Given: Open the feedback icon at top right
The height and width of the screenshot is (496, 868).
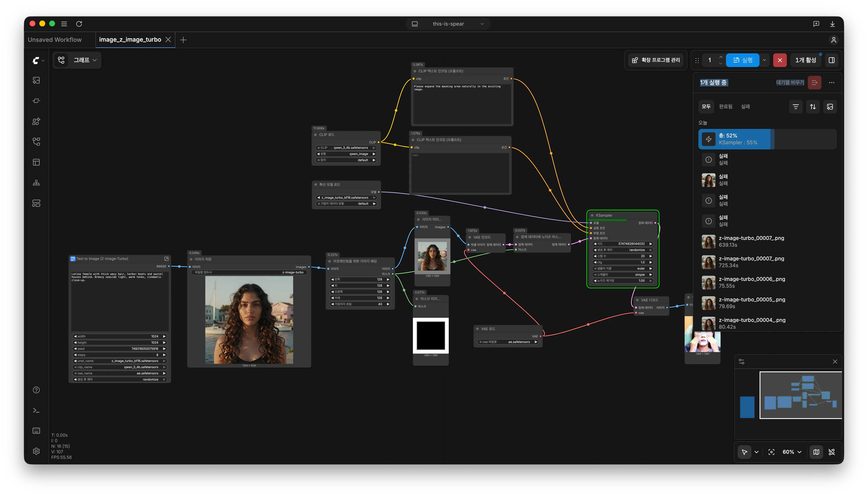Looking at the screenshot, I should pos(816,24).
